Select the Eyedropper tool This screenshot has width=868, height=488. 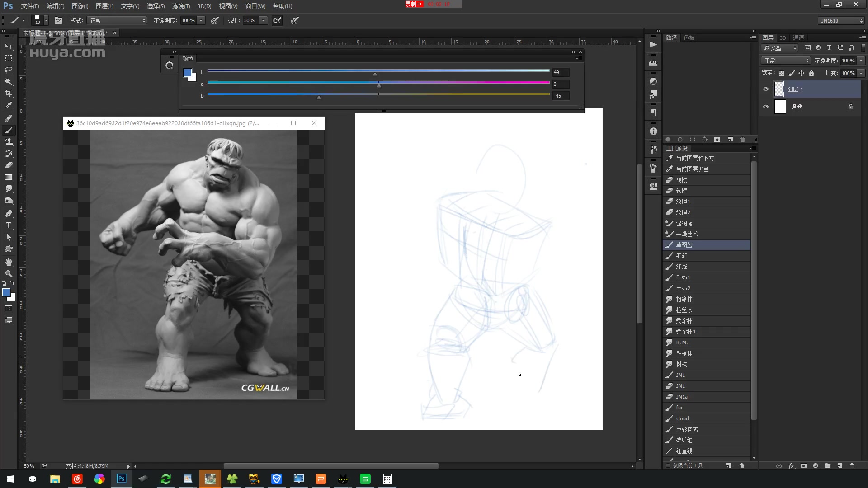point(9,105)
